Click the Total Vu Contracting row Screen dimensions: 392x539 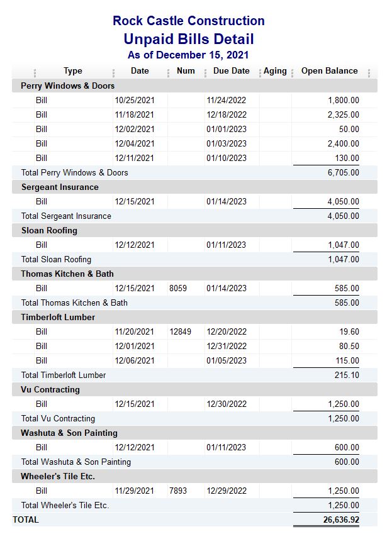tap(194, 418)
